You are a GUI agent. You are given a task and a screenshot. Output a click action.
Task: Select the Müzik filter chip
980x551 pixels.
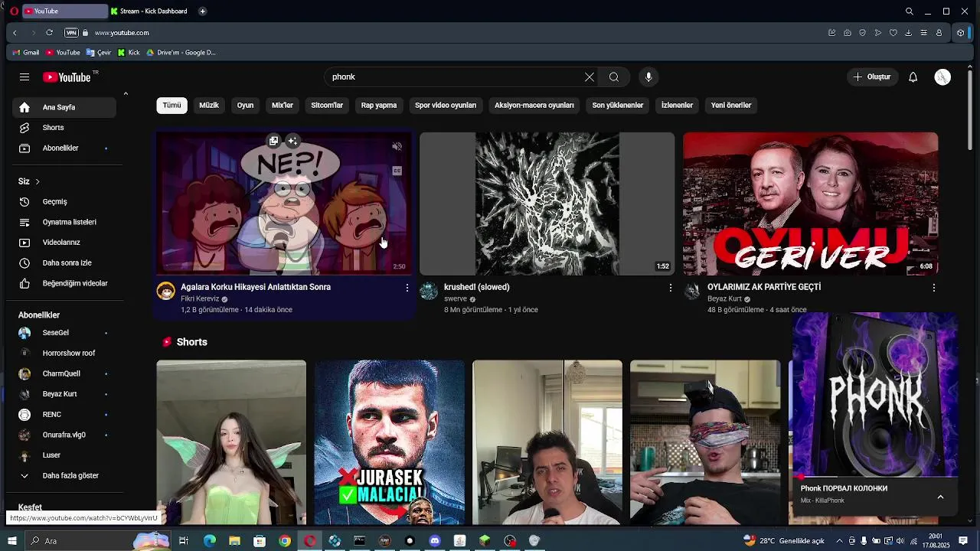209,106
